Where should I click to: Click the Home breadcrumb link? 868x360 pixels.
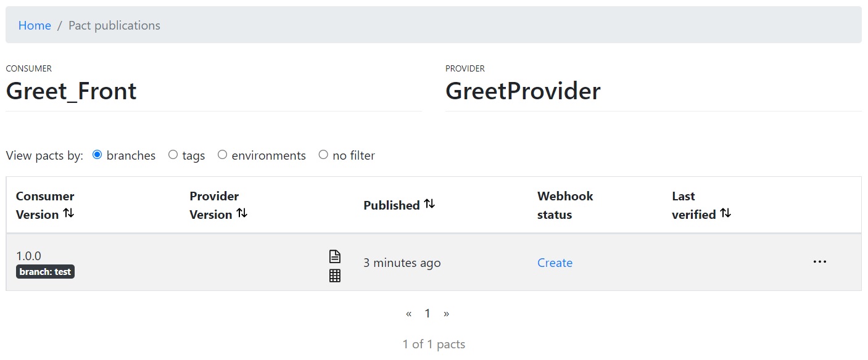click(35, 25)
